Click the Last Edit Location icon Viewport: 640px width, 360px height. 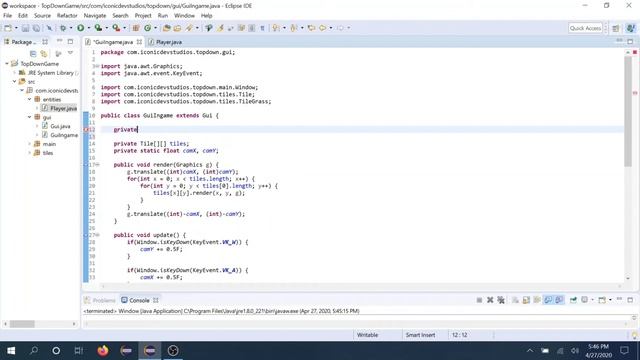tap(311, 28)
